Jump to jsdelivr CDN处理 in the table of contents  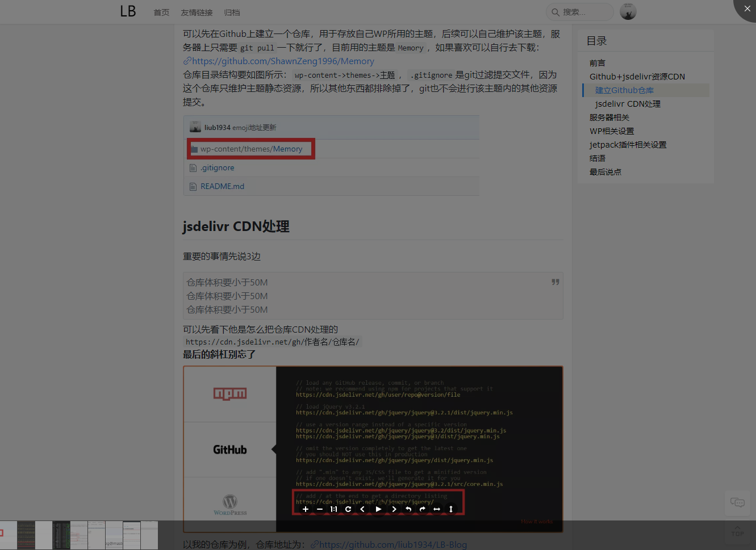[x=629, y=103]
